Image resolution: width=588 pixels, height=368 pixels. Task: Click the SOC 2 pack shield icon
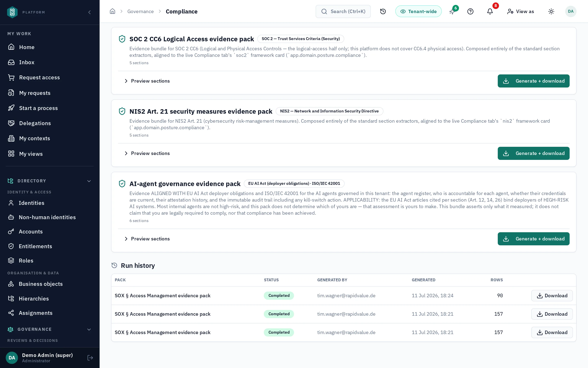point(122,39)
